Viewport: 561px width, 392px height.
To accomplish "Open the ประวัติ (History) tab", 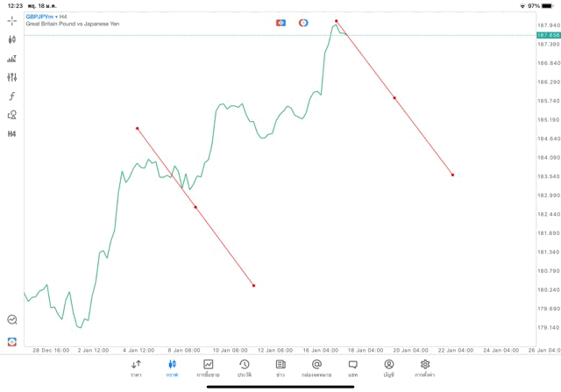I will [244, 367].
